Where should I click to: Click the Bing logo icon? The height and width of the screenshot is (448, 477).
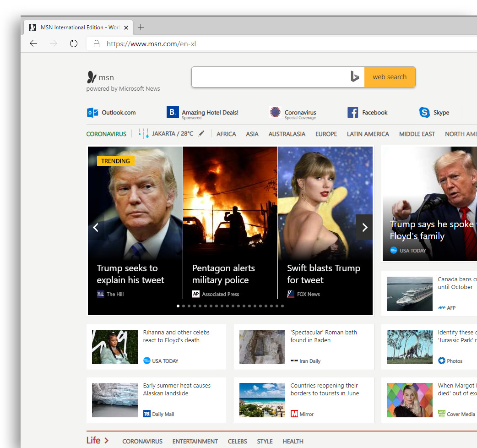pos(355,76)
